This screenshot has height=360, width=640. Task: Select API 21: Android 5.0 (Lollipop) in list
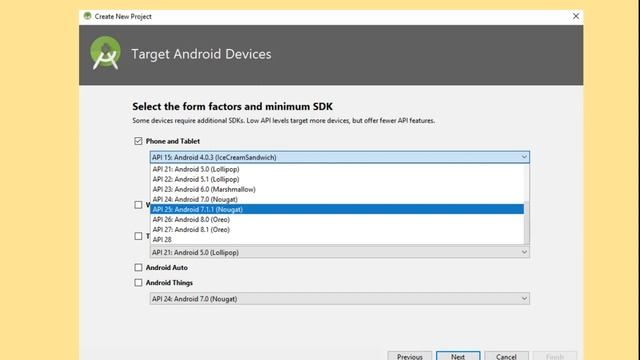point(337,169)
